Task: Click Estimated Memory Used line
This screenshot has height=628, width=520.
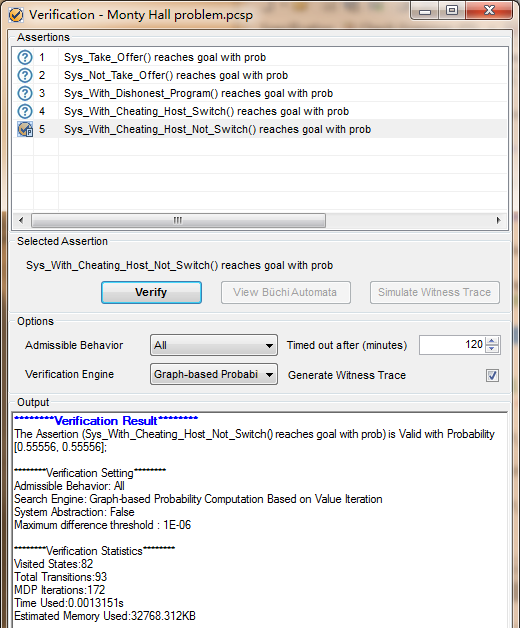Action: pyautogui.click(x=105, y=616)
